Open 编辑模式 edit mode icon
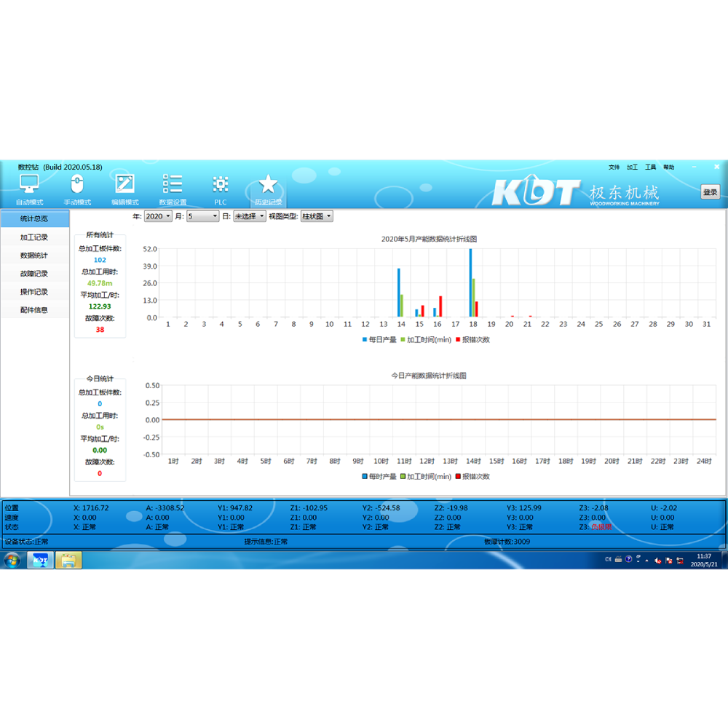 [124, 184]
